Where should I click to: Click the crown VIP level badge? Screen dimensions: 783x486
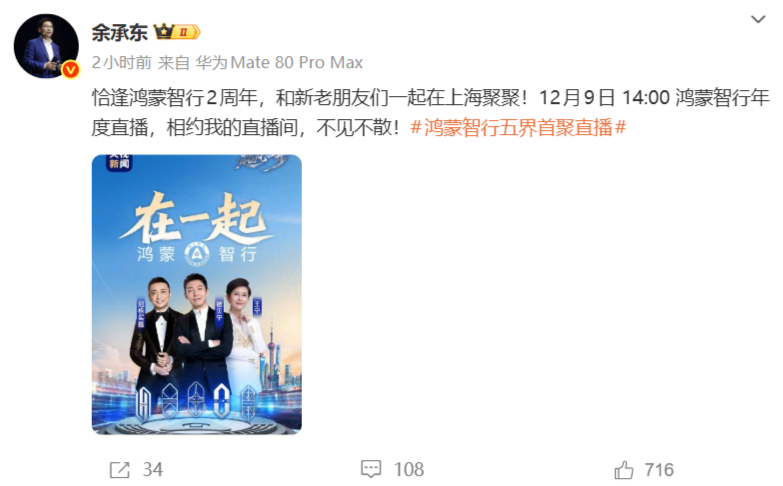click(177, 32)
